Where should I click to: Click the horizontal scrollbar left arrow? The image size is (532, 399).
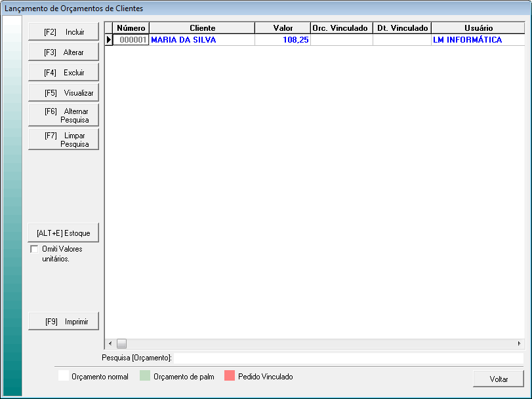click(x=110, y=343)
